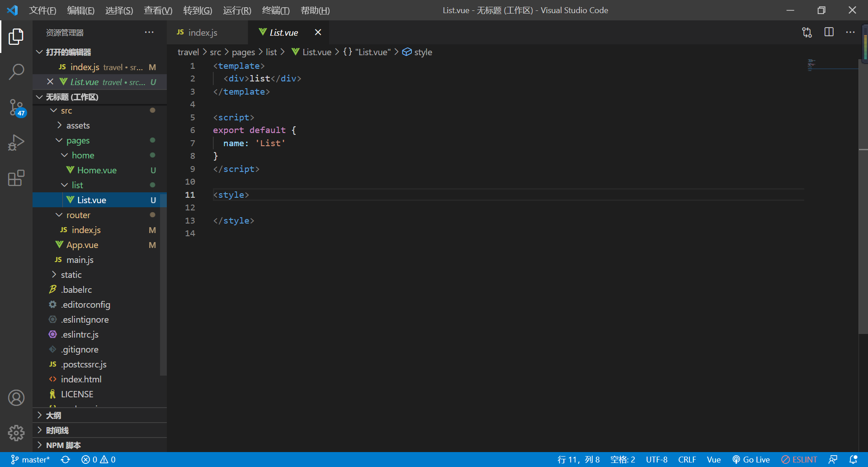Image resolution: width=868 pixels, height=467 pixels.
Task: Change indentation via 空格: 2
Action: 623,459
